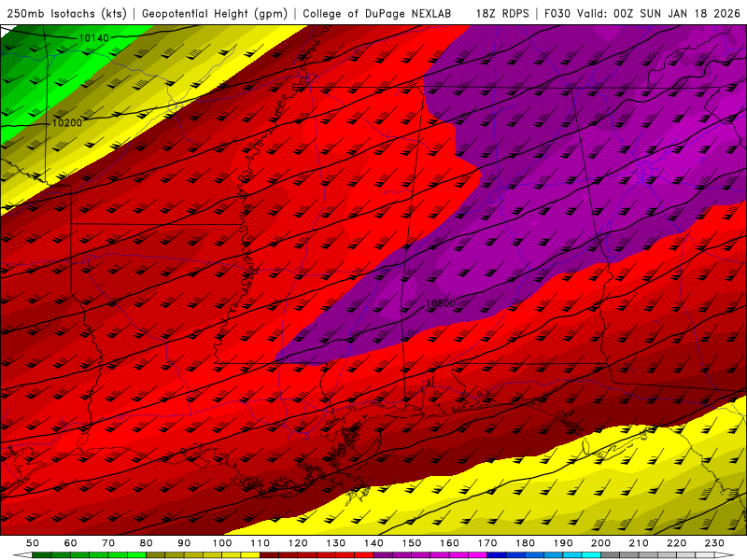Click the 180 tick label on colorbar
Viewport: 747px width, 560px height.
[525, 543]
